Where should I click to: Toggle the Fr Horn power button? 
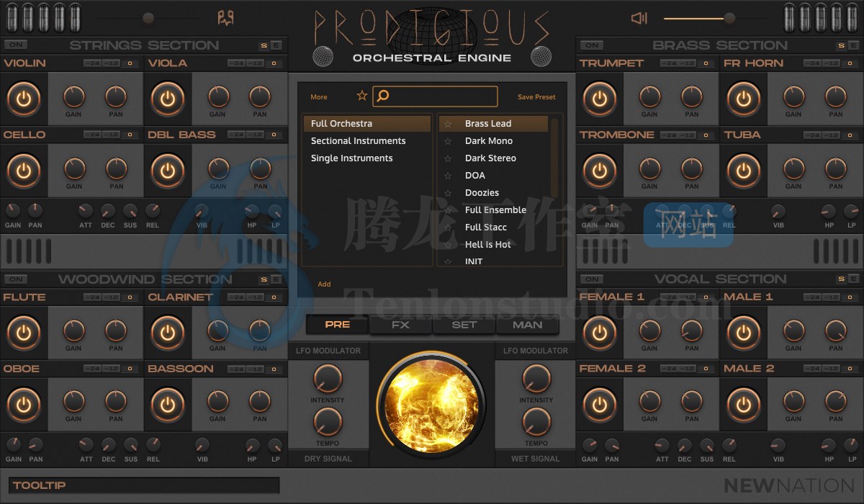click(744, 99)
